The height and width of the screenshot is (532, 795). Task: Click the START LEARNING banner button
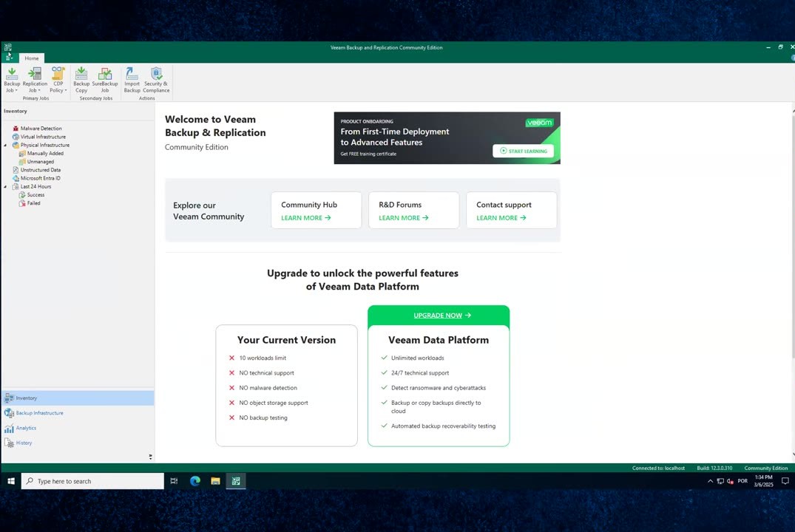(524, 151)
